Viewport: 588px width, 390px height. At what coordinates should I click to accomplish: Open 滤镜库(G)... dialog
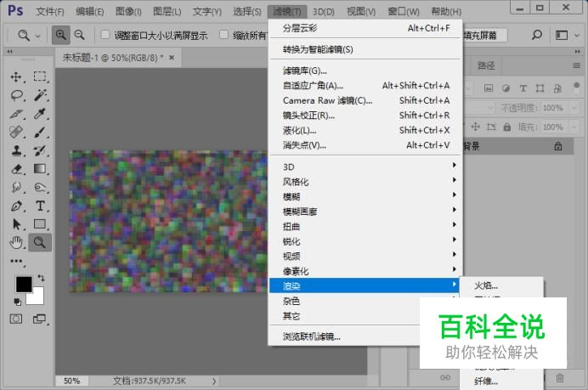[365, 71]
